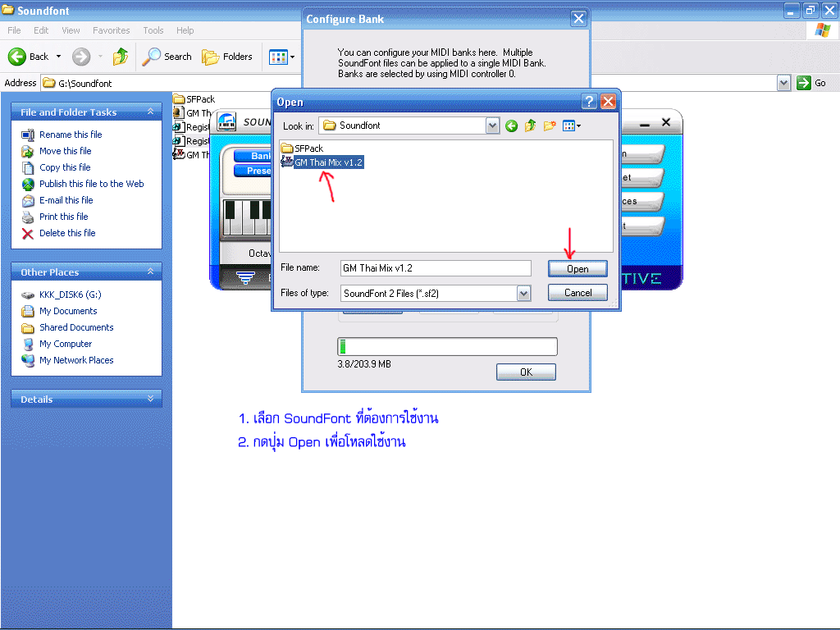Click the address bar folder path field

click(x=409, y=83)
